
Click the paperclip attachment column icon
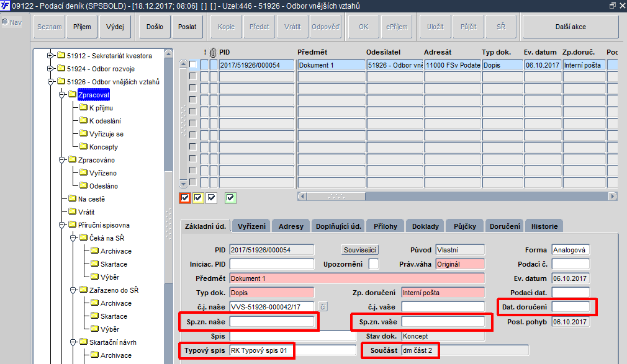(x=213, y=52)
